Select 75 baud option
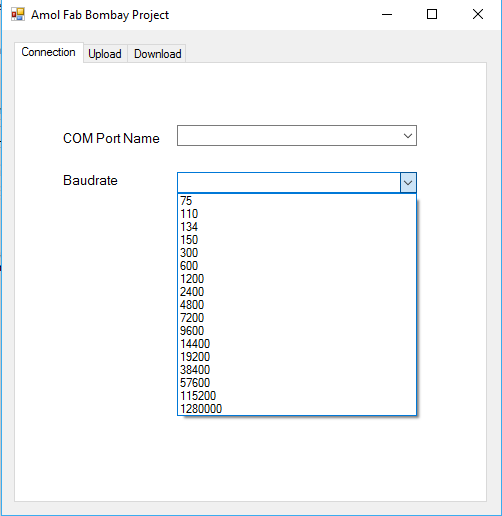This screenshot has height=516, width=502. click(x=297, y=201)
